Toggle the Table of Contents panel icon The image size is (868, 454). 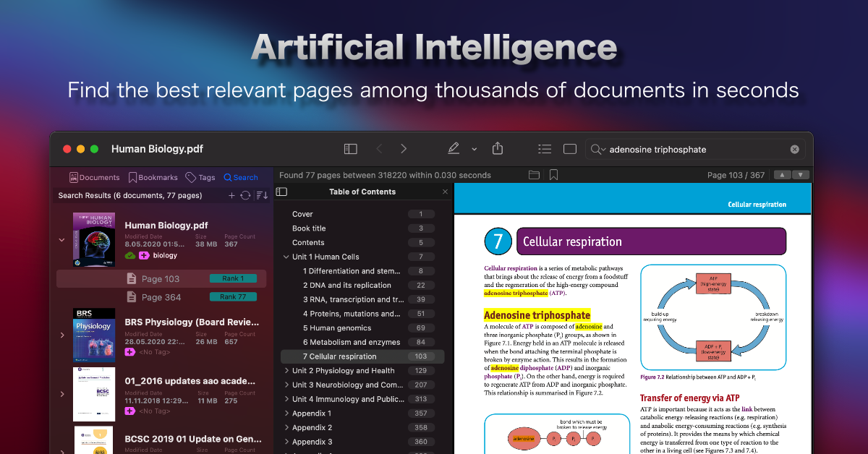[x=282, y=192]
